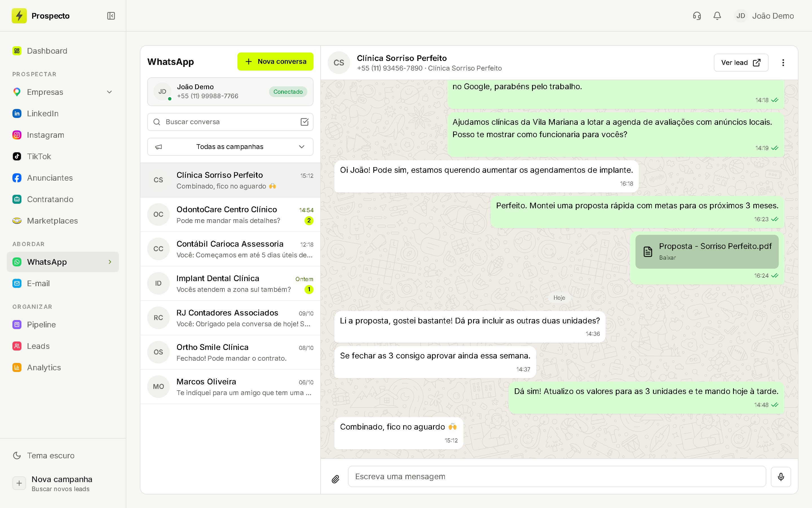
Task: Open Ortho Smile Clínica conversation
Action: [x=230, y=352]
